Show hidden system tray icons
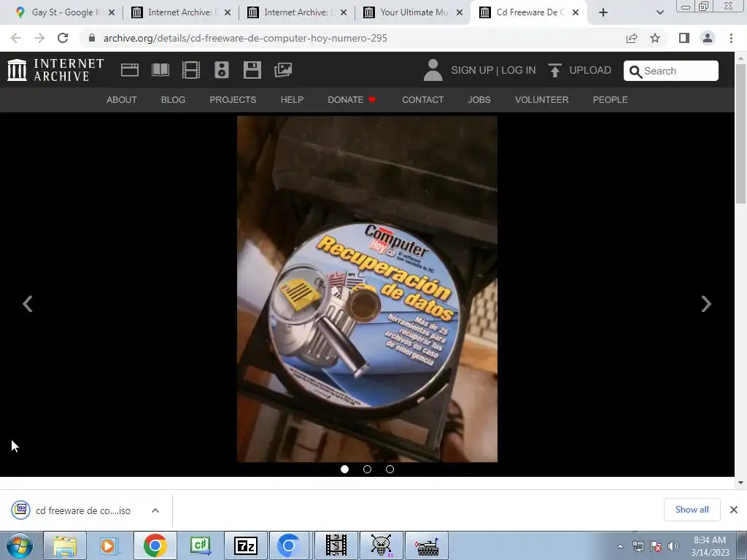 pos(620,546)
